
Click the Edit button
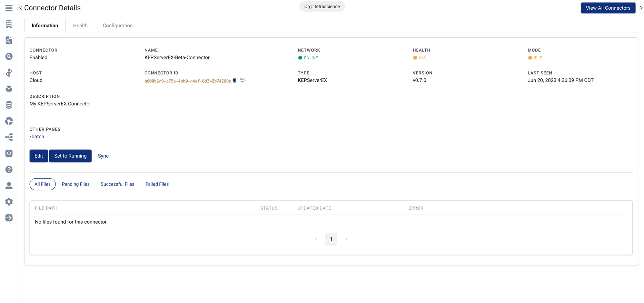point(39,156)
